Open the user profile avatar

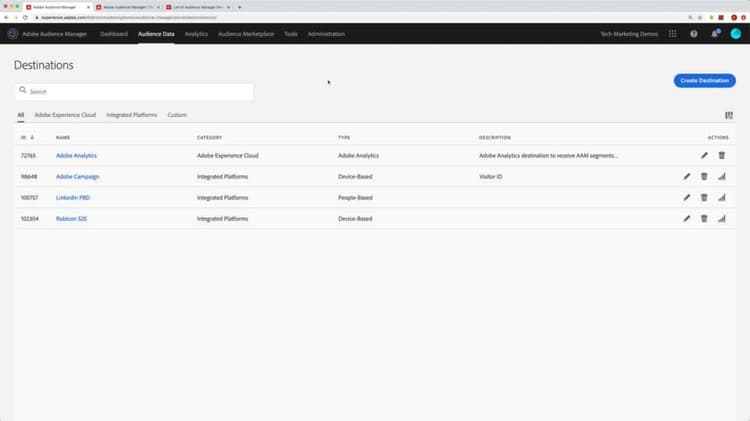point(736,33)
